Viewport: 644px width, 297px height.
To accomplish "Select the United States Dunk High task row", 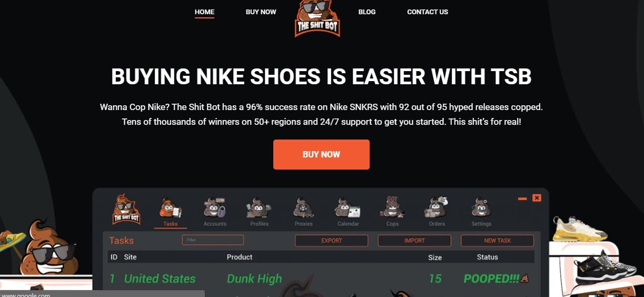I will coord(321,279).
